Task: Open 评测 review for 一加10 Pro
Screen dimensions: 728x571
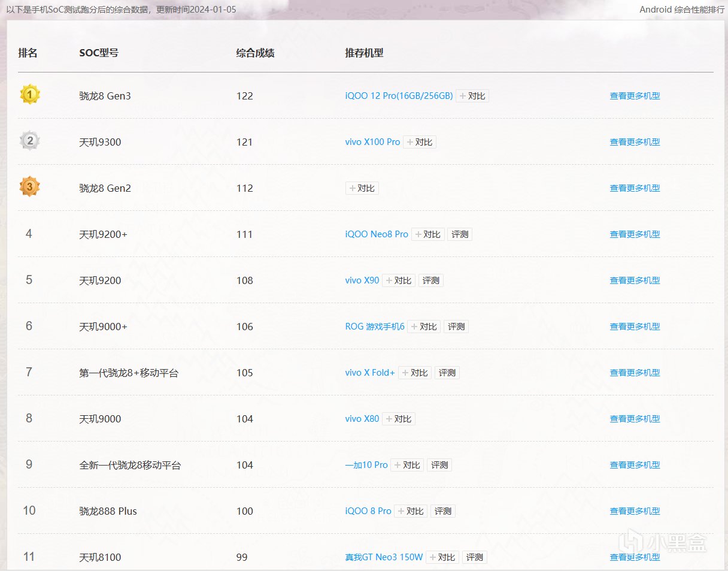Action: click(x=439, y=465)
